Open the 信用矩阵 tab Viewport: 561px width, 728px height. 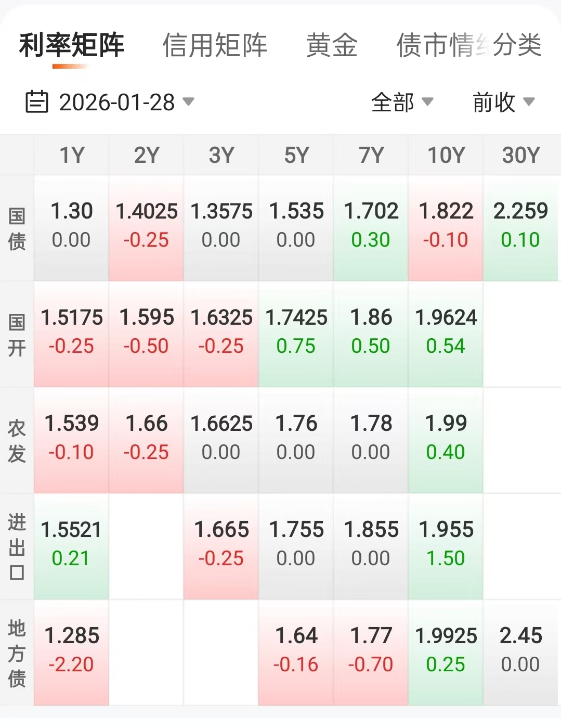point(215,45)
